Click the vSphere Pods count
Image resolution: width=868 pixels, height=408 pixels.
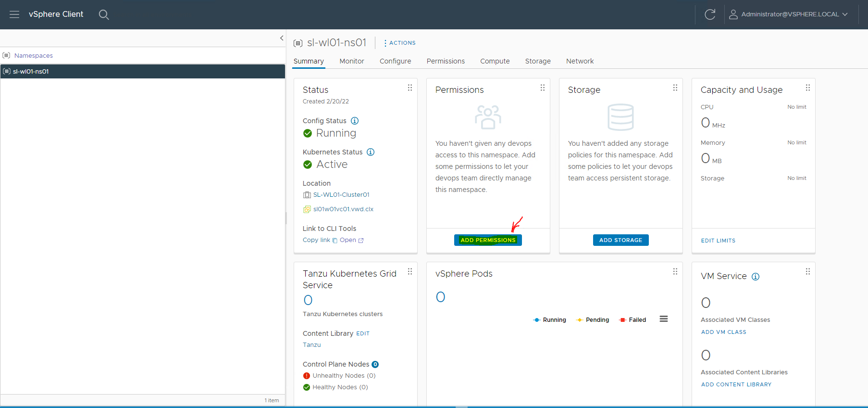[441, 297]
